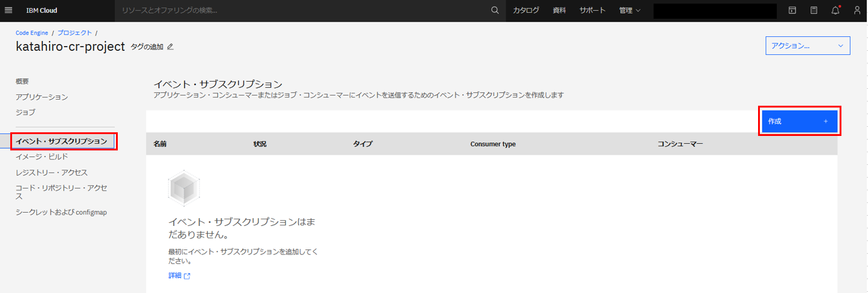Viewport: 868px width, 293px height.
Task: Open the hamburger navigation menu
Action: coord(8,10)
